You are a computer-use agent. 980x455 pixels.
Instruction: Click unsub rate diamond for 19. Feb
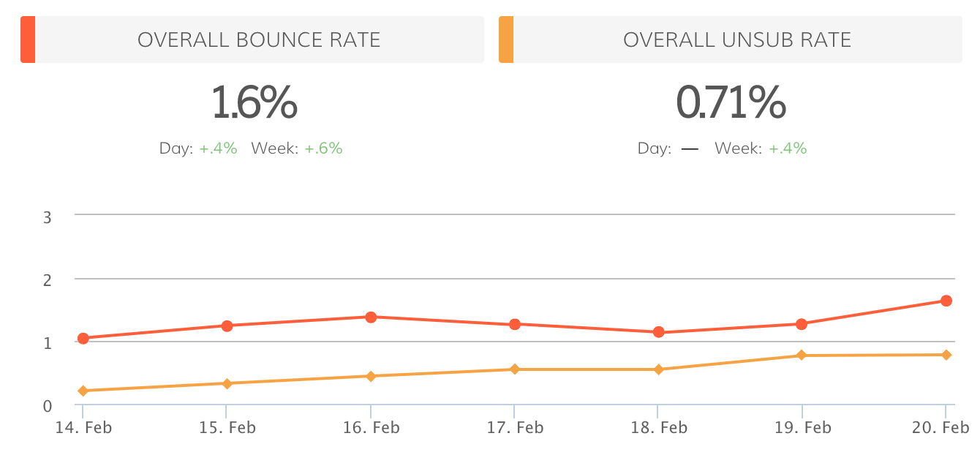(802, 356)
